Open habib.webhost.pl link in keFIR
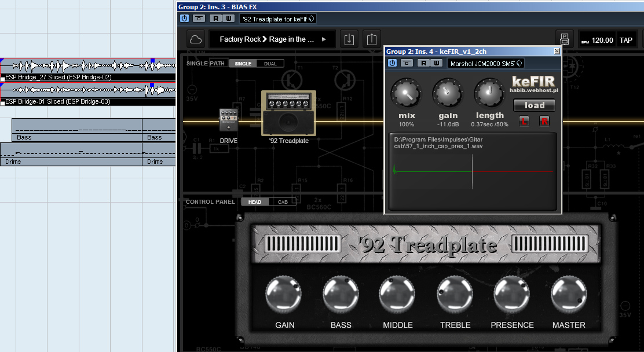Image resolution: width=644 pixels, height=352 pixels. (x=533, y=90)
